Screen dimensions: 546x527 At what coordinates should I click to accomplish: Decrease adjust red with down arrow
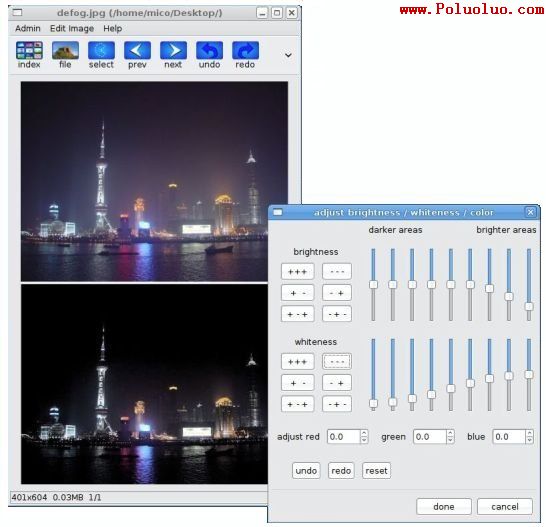tap(364, 440)
